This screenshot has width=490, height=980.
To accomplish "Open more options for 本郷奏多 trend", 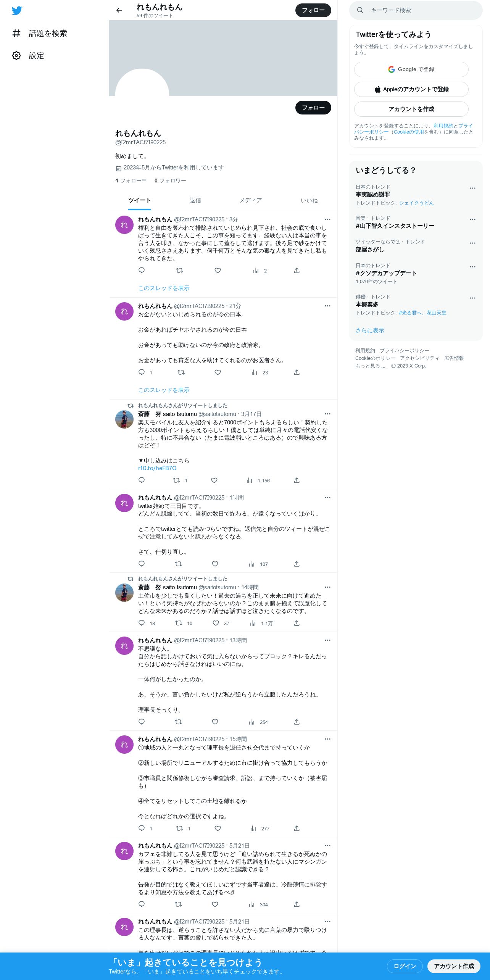I will coord(472,298).
